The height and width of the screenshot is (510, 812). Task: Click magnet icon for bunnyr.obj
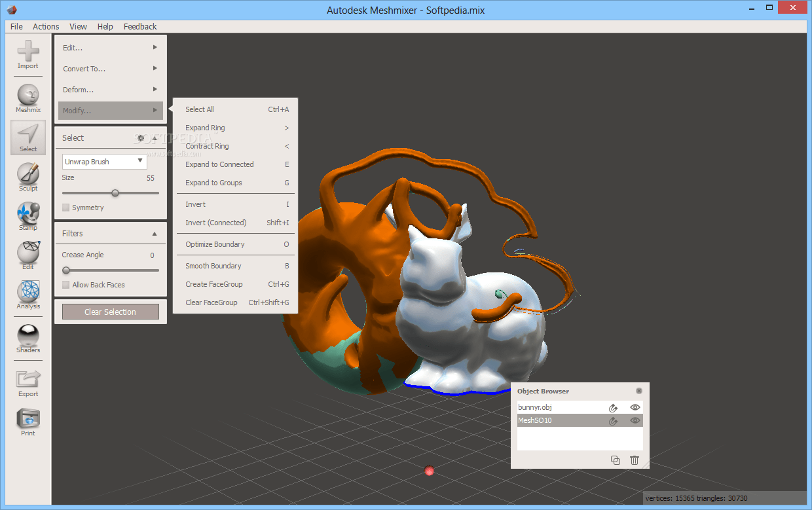613,407
